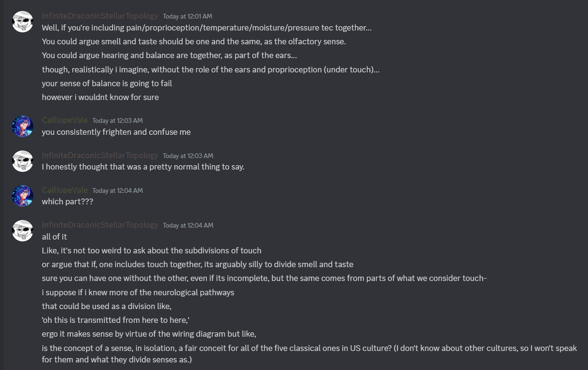
Task: Click CalliopeVale's avatar next to "which part???"
Action: click(22, 196)
